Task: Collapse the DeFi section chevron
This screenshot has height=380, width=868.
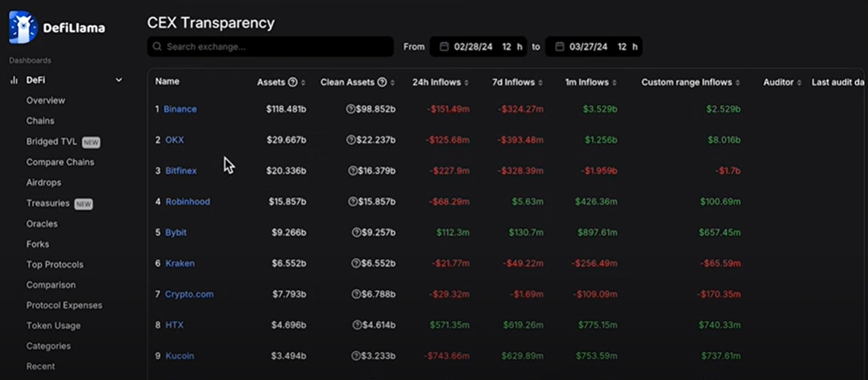Action: tap(118, 80)
